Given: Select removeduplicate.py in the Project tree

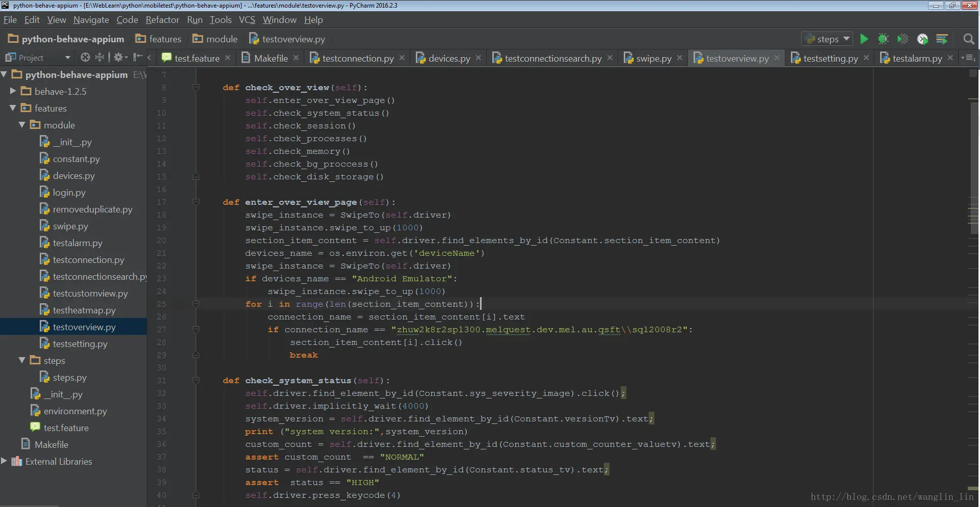Looking at the screenshot, I should pos(93,209).
